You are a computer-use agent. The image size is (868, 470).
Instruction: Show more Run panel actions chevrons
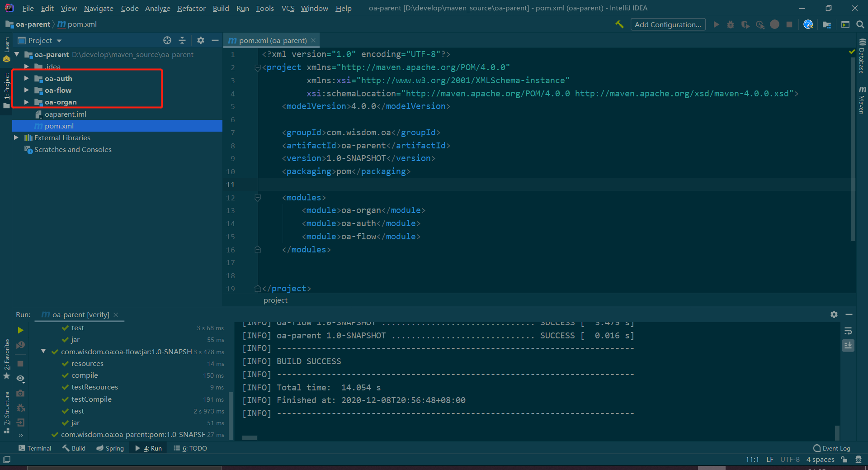(x=20, y=436)
